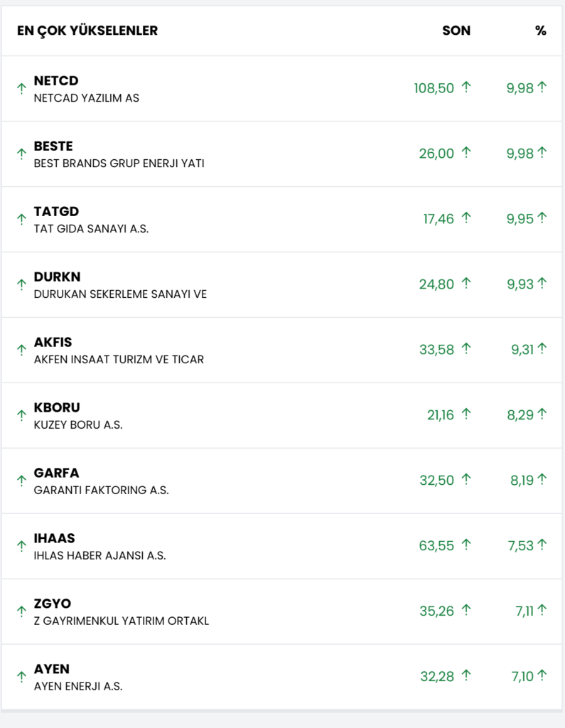
Task: Sort by the % column header
Action: pyautogui.click(x=541, y=31)
